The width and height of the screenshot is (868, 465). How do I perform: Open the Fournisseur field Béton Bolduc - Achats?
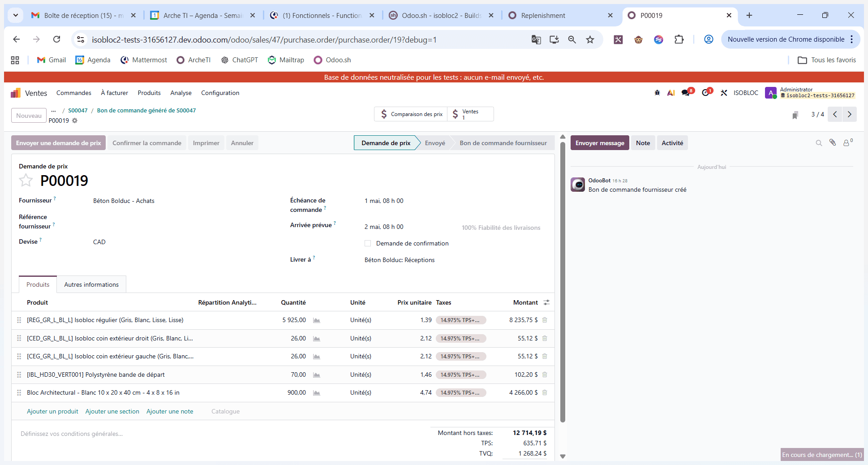click(x=124, y=201)
